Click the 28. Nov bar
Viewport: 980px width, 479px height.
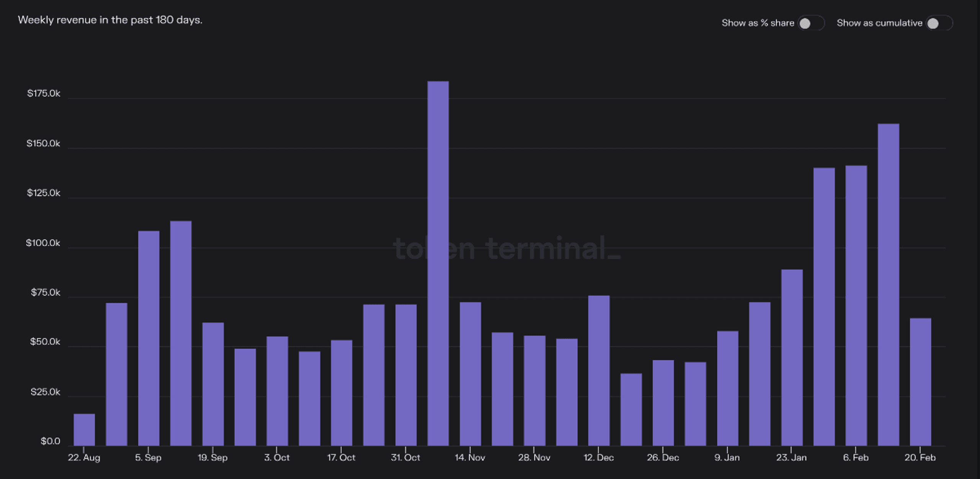[534, 391]
